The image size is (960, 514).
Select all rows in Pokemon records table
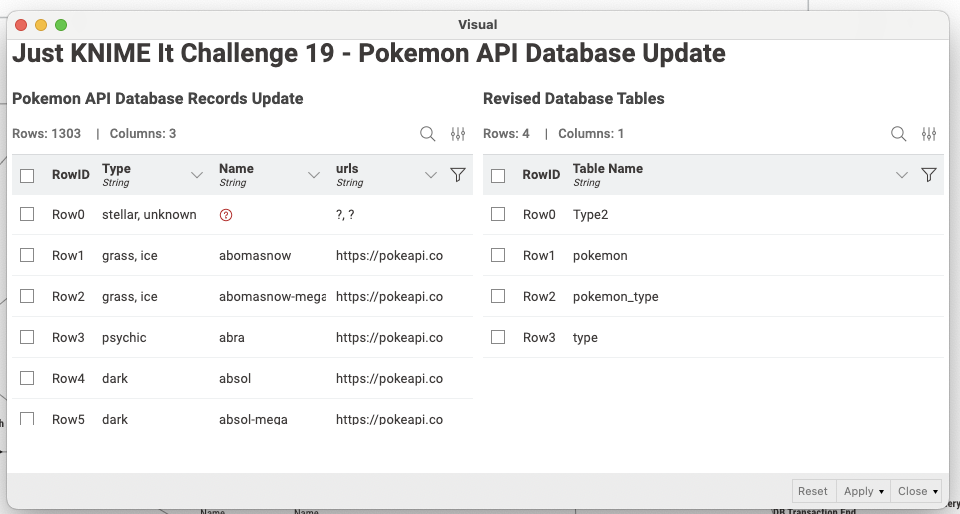(x=28, y=176)
